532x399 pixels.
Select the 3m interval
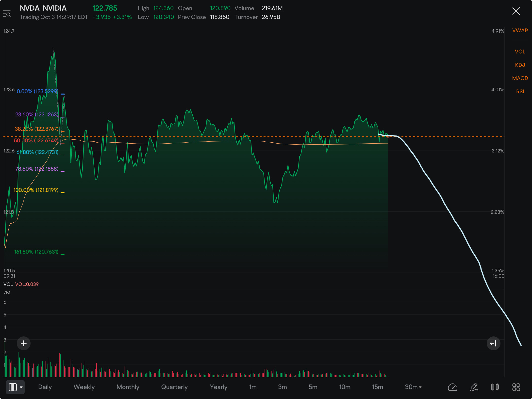[282, 387]
